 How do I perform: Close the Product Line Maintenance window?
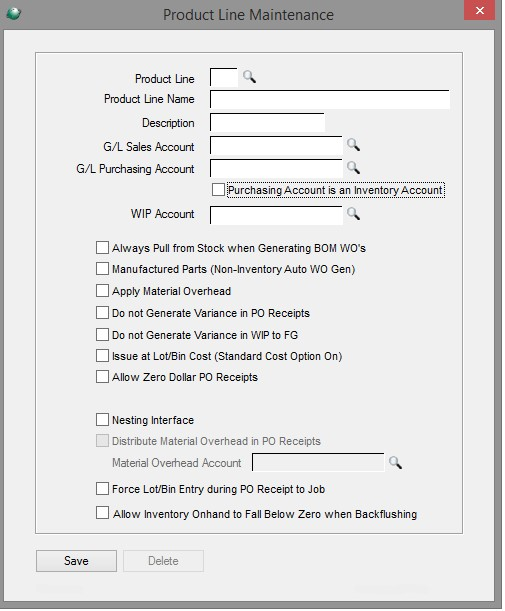480,10
